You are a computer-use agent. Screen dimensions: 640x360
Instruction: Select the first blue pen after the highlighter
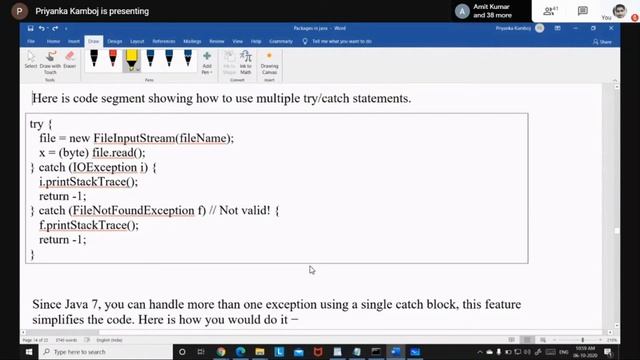click(150, 59)
